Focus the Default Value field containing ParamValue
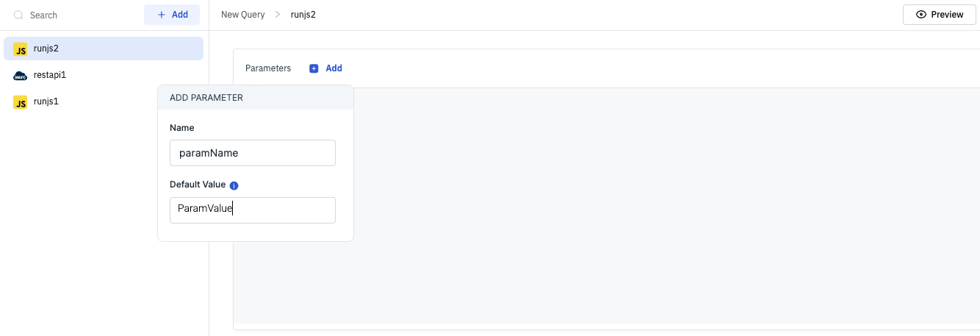 (252, 210)
